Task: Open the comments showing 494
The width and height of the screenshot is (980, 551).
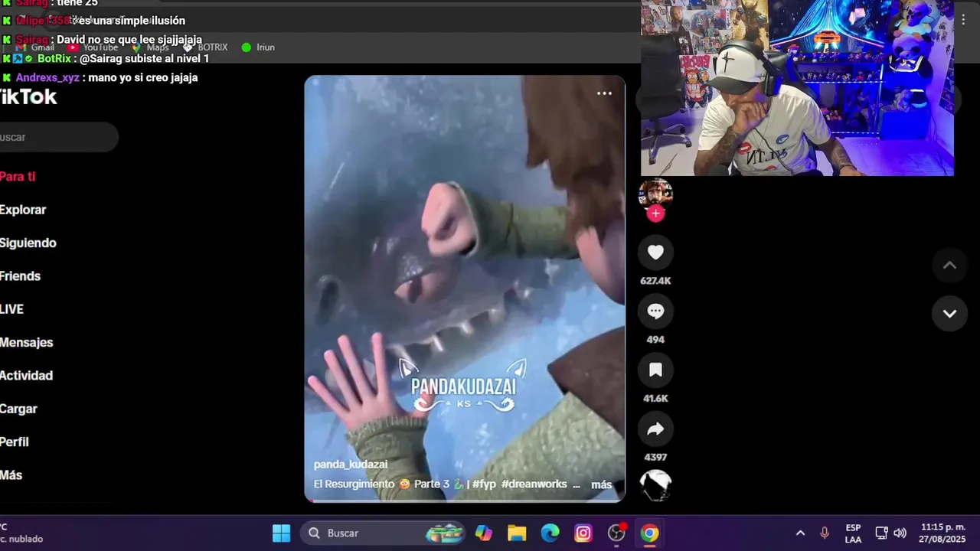Action: tap(655, 311)
